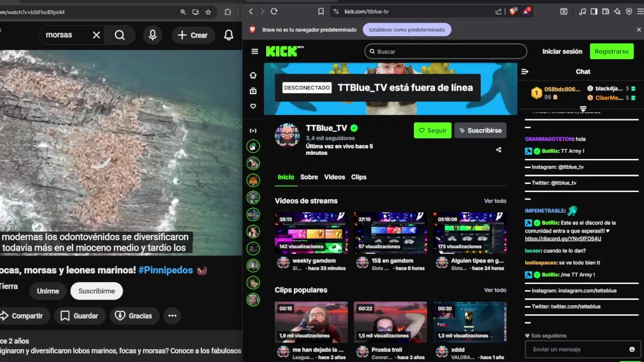The image size is (644, 362).
Task: Open Kick following heart icon in sidebar
Action: click(x=253, y=107)
